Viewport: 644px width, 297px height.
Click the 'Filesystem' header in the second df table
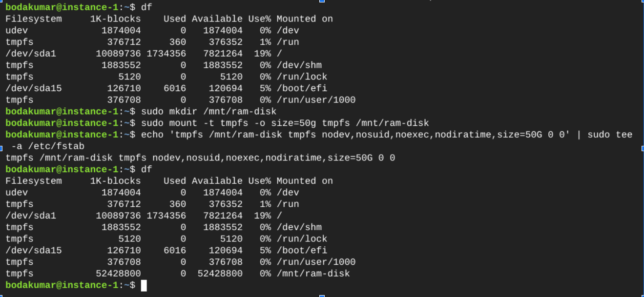pyautogui.click(x=34, y=181)
